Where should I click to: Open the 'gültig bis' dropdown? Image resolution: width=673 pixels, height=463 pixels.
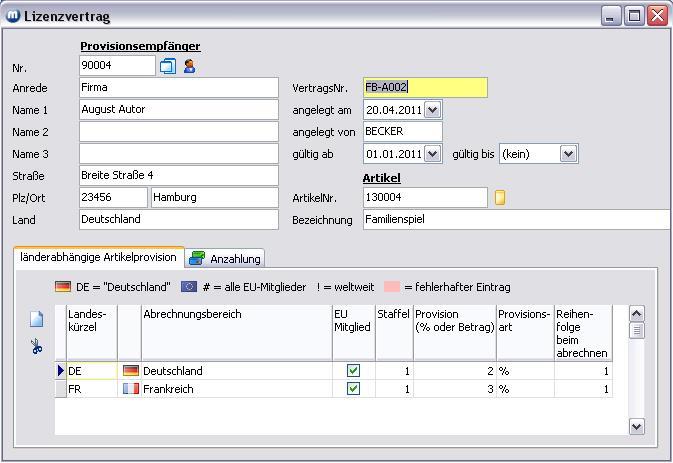[568, 154]
